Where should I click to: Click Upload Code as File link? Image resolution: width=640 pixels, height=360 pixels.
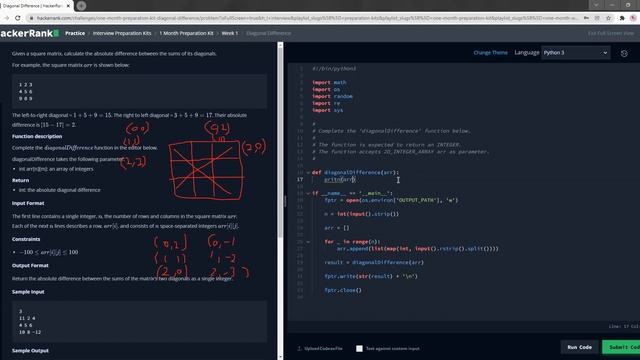(323, 349)
